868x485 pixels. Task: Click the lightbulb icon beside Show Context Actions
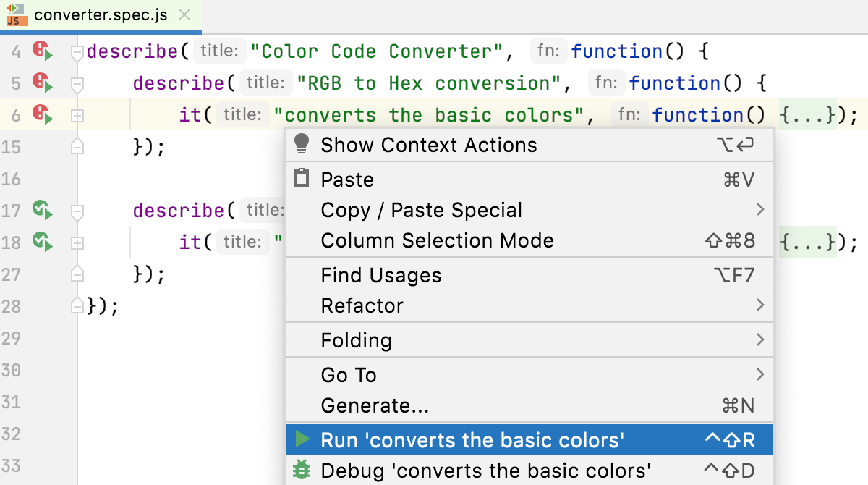pyautogui.click(x=302, y=144)
